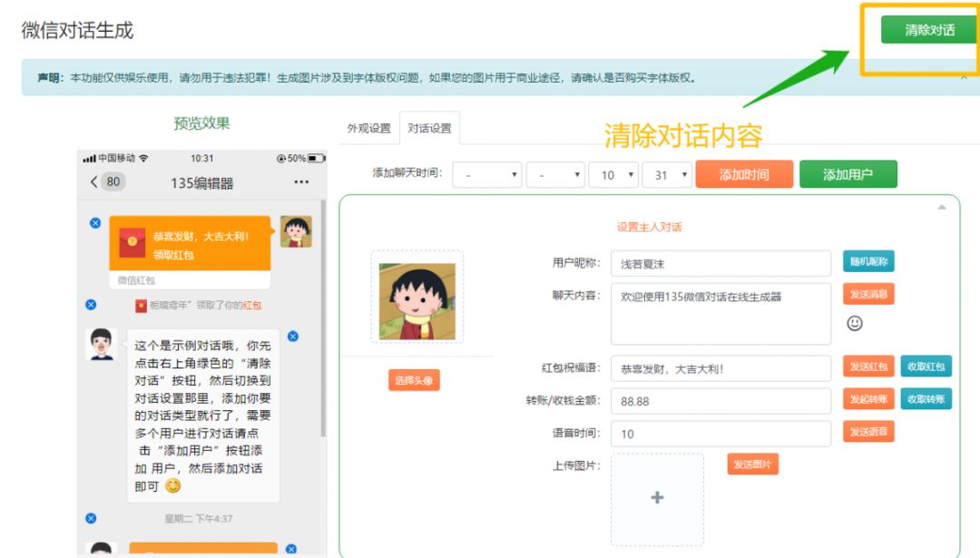Viewport: 980px width, 558px height.
Task: Delete the 星期二 下午4:37 timestamp via its X
Action: tap(90, 517)
